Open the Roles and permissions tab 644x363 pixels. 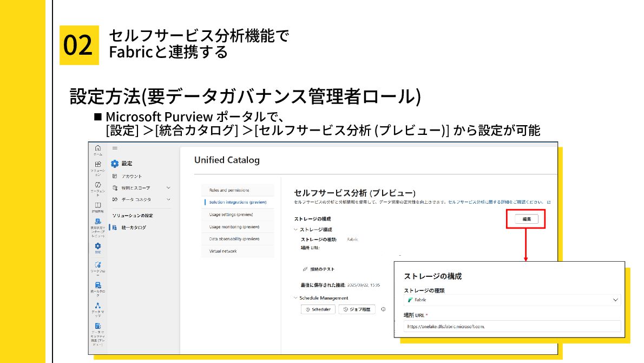pyautogui.click(x=238, y=190)
